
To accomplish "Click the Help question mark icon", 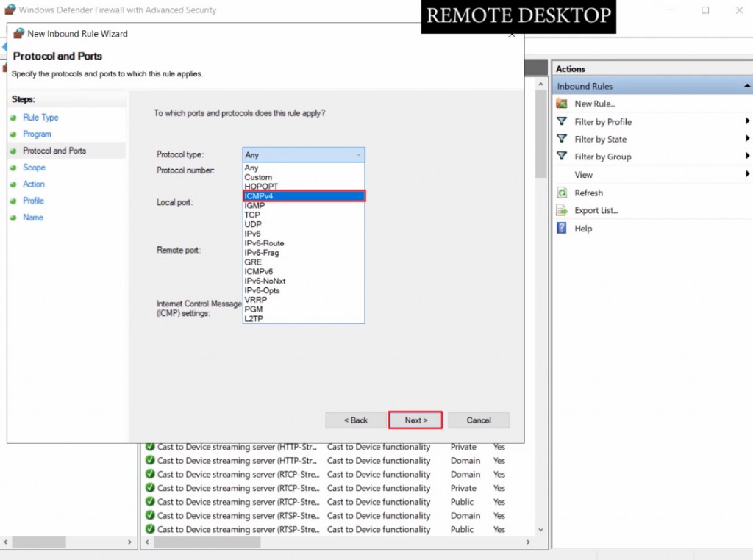I will click(x=561, y=228).
